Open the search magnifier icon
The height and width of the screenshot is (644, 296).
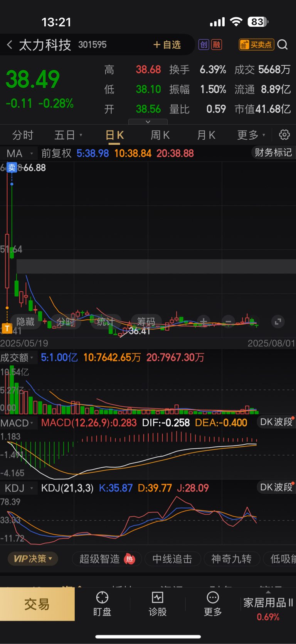[283, 45]
